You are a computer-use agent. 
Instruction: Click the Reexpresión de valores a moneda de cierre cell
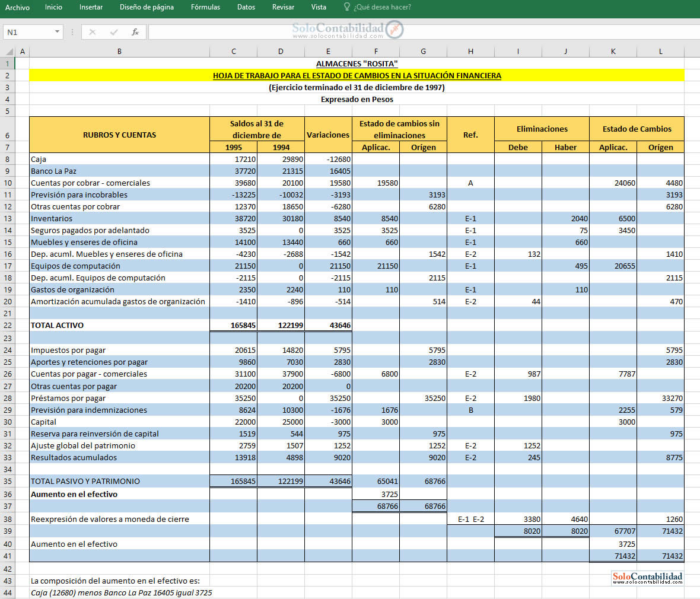point(119,519)
